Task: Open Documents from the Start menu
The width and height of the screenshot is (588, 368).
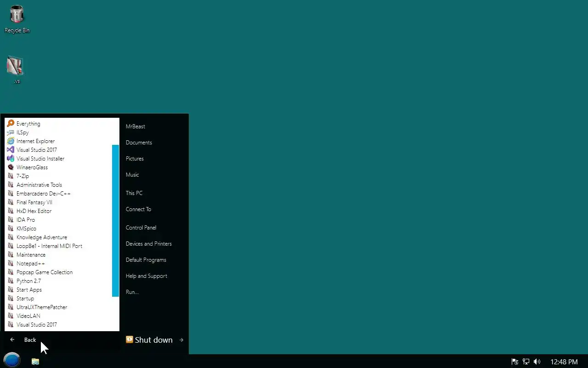Action: click(x=139, y=142)
